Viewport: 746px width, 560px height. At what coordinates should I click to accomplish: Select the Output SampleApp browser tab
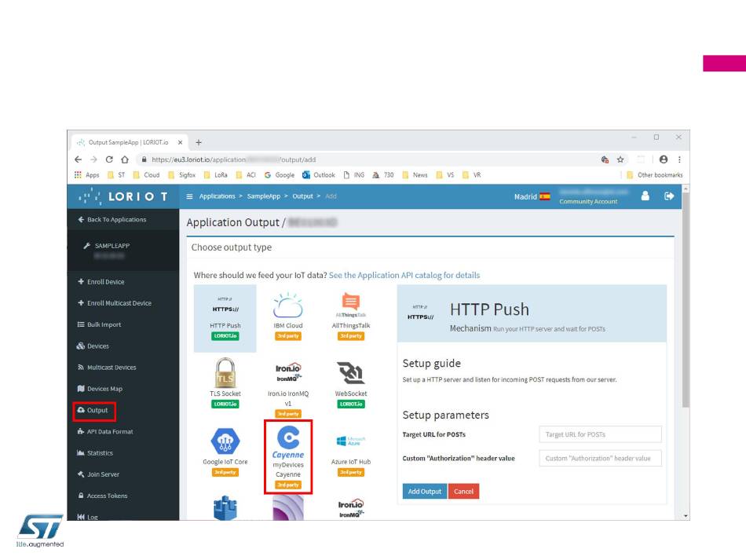(x=128, y=142)
